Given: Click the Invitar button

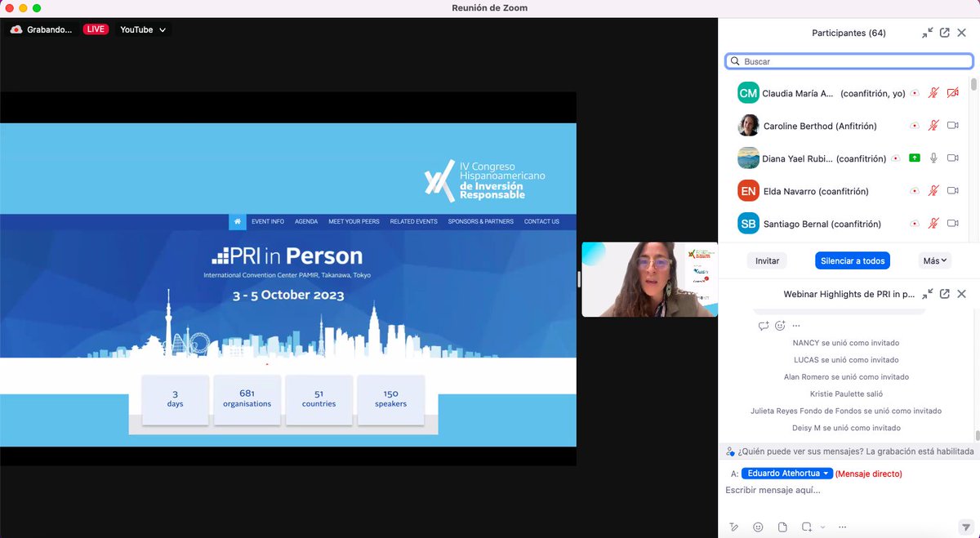Looking at the screenshot, I should (x=767, y=260).
